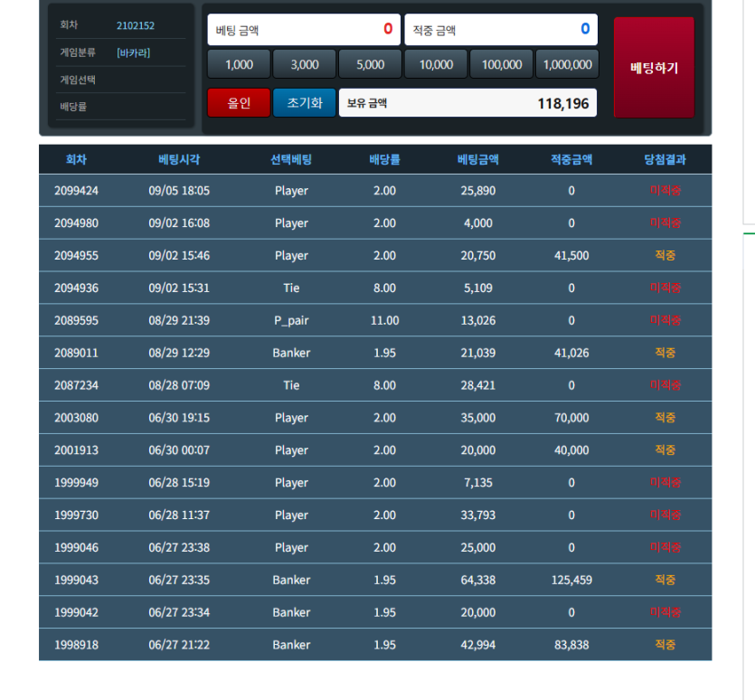The image size is (755, 700).
Task: Click round number 2087234
Action: 76,385
